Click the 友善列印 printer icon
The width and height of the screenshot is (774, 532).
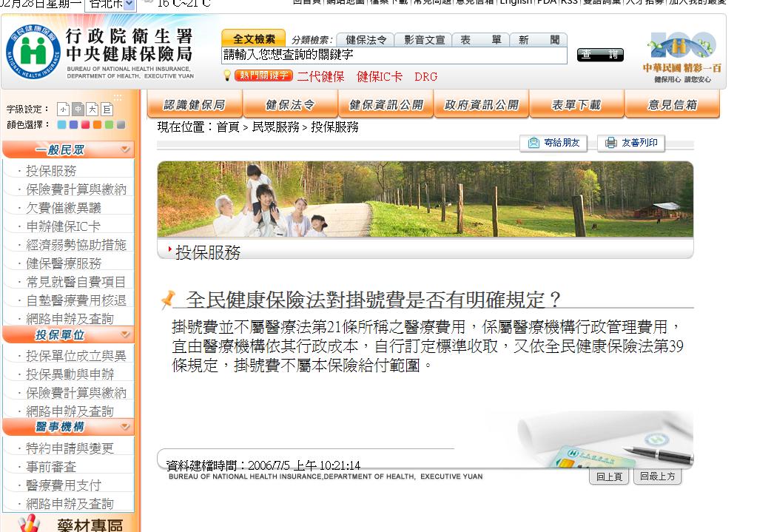click(611, 143)
